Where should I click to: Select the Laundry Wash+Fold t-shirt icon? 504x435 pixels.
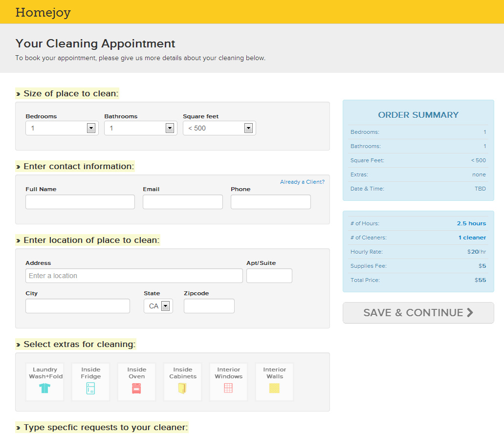point(44,388)
